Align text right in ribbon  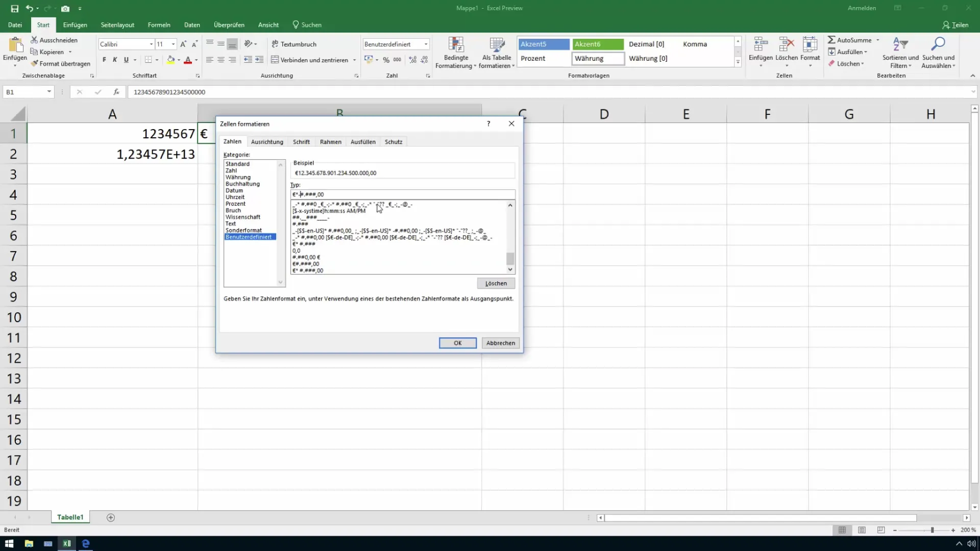(x=232, y=60)
